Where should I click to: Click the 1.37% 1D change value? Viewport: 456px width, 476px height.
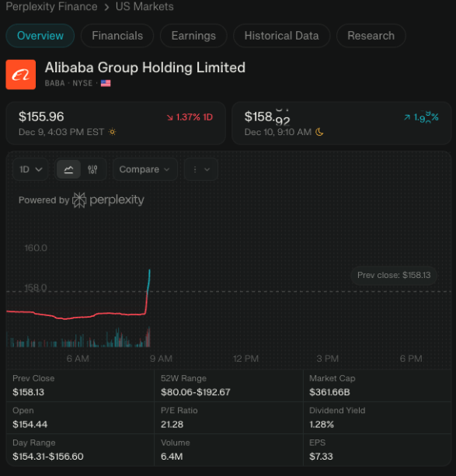pyautogui.click(x=194, y=117)
